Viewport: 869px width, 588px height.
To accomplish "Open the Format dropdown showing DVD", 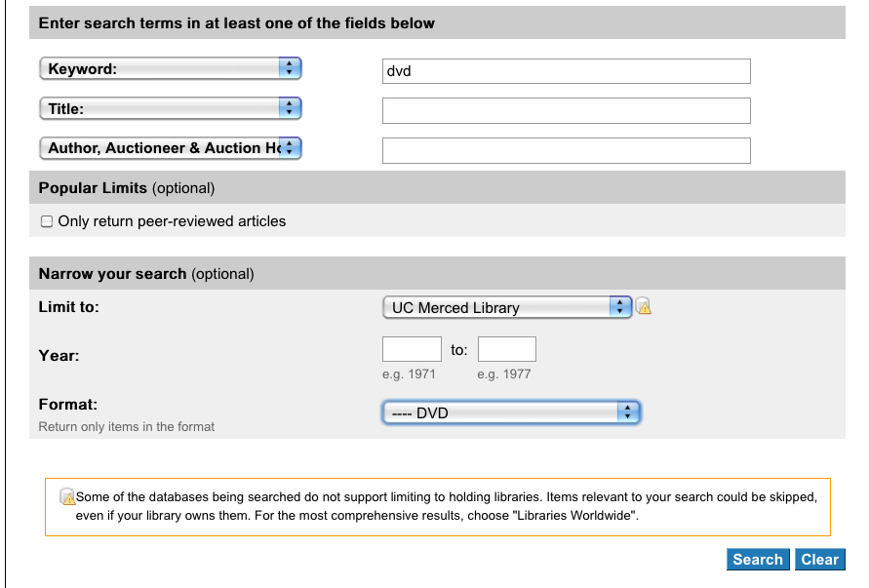I will click(511, 412).
